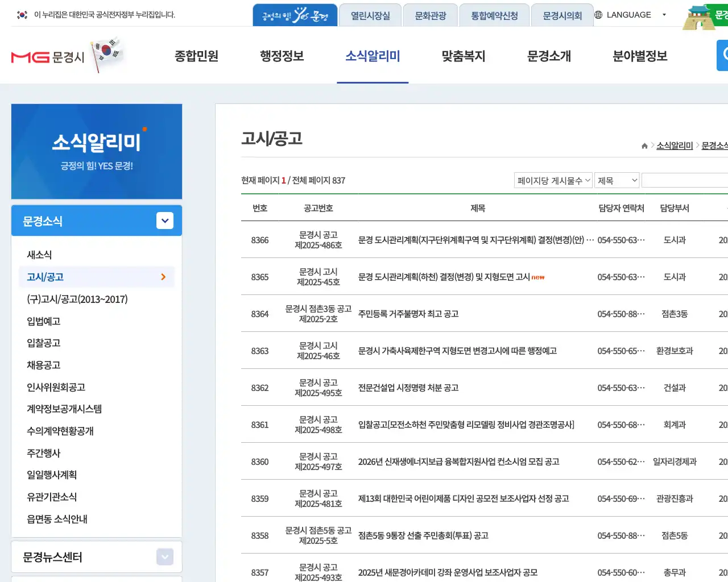728x582 pixels.
Task: Click 소식알리미 breadcrumb link
Action: pyautogui.click(x=675, y=146)
